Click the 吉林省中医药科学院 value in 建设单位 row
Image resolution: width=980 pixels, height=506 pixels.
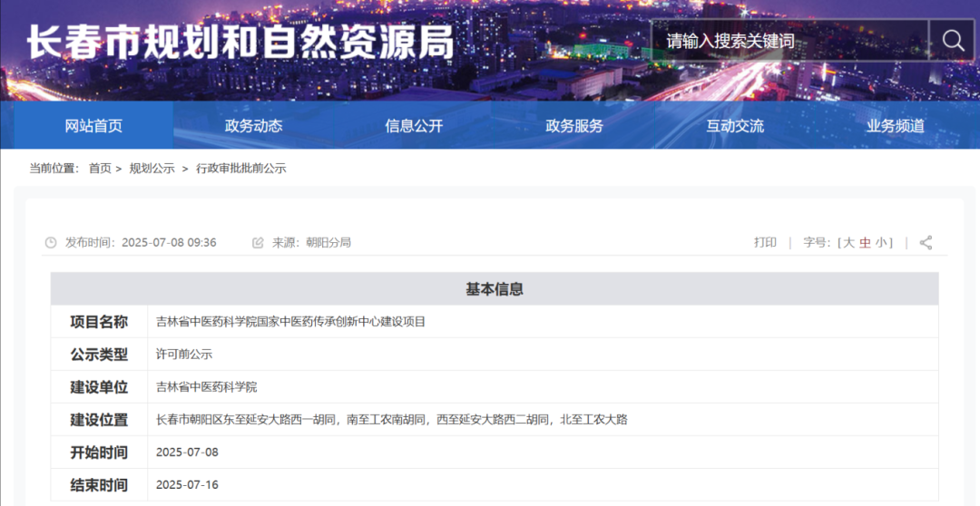pos(206,386)
